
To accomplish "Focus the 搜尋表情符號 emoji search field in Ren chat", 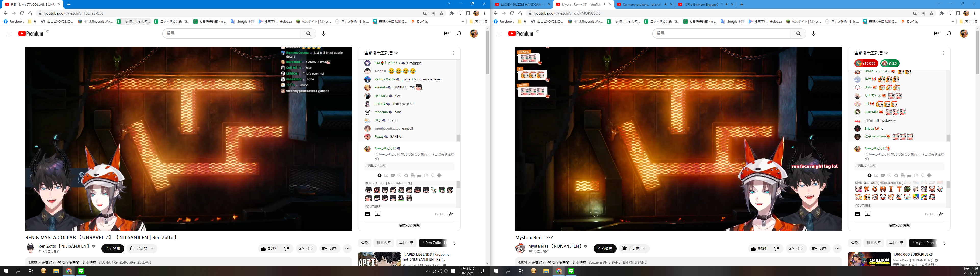I will [409, 166].
